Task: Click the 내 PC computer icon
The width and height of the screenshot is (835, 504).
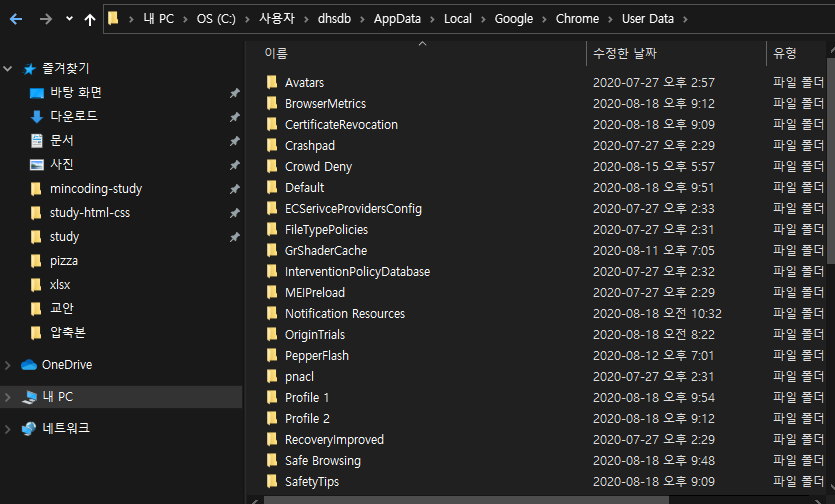Action: (x=29, y=397)
